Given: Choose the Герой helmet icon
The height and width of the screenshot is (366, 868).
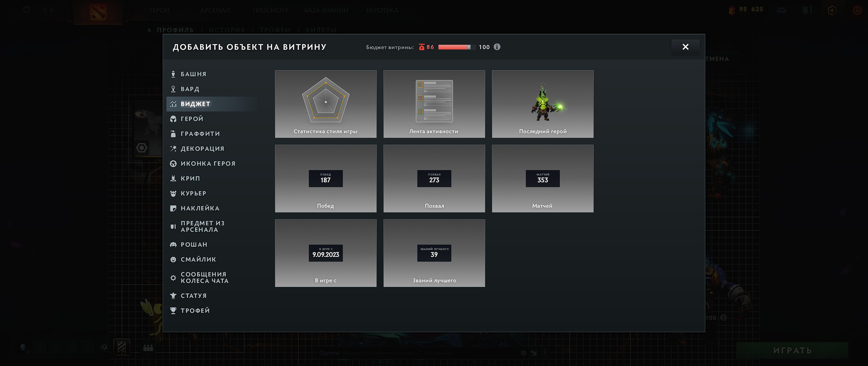Looking at the screenshot, I should tap(173, 119).
